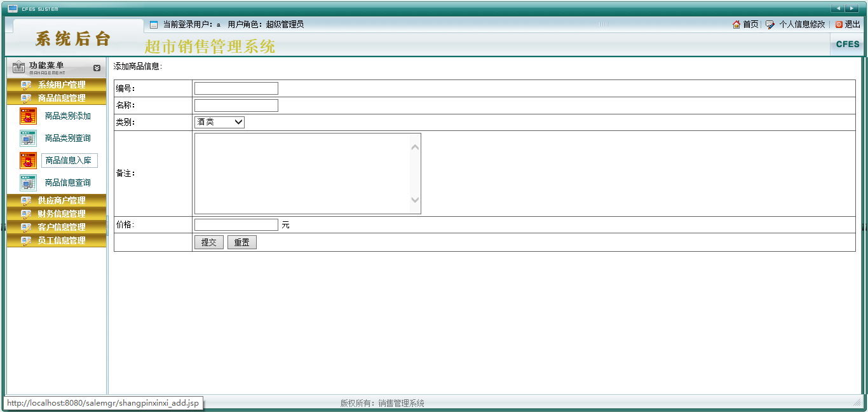Open 商品类别添加 page
The image size is (868, 412).
pyautogui.click(x=68, y=116)
